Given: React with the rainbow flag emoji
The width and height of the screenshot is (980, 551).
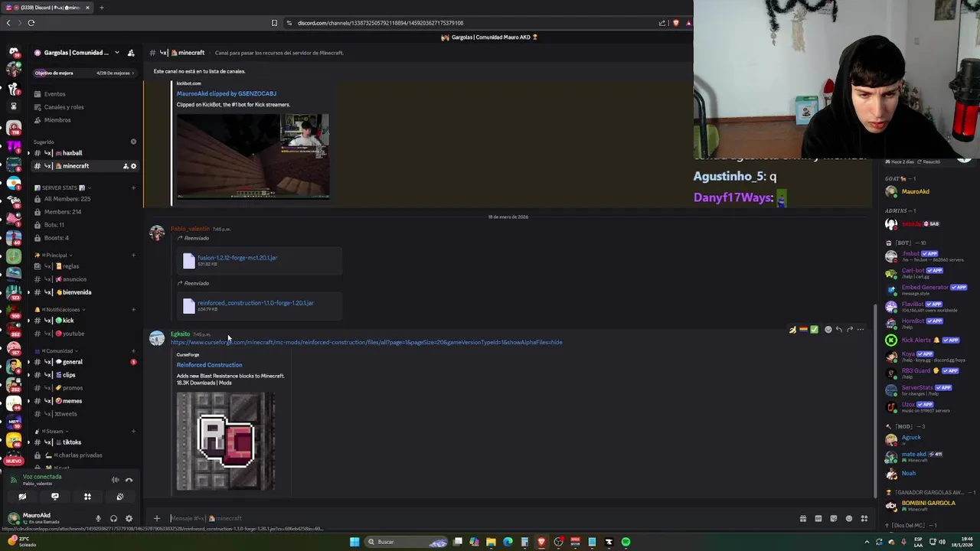Looking at the screenshot, I should point(803,330).
